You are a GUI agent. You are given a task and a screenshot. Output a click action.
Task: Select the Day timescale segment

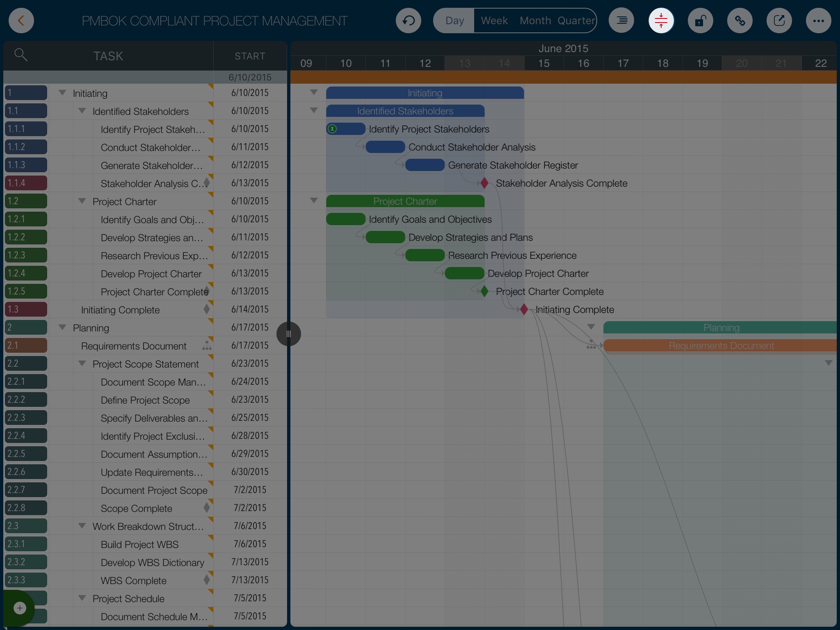pos(454,21)
